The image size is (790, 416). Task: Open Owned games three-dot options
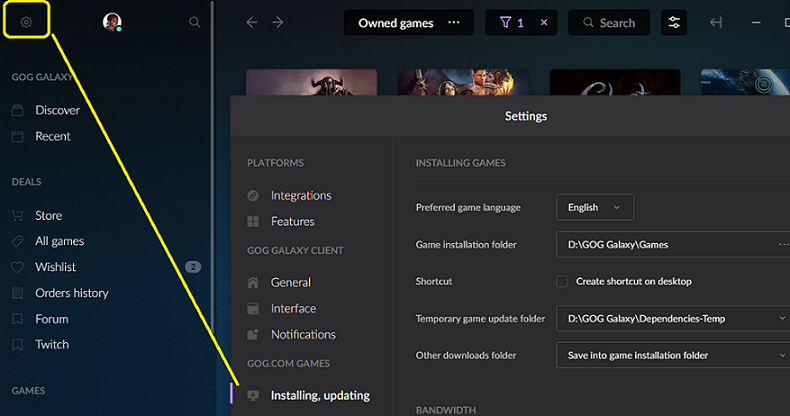454,22
